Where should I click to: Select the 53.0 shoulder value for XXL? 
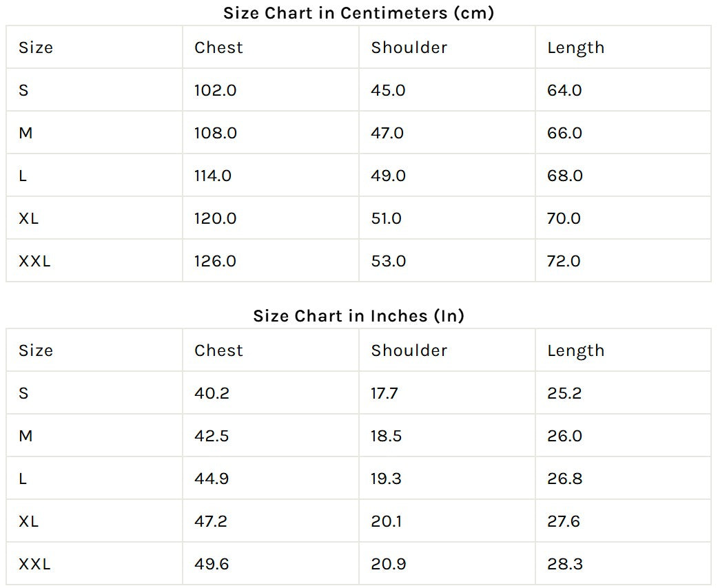388,261
